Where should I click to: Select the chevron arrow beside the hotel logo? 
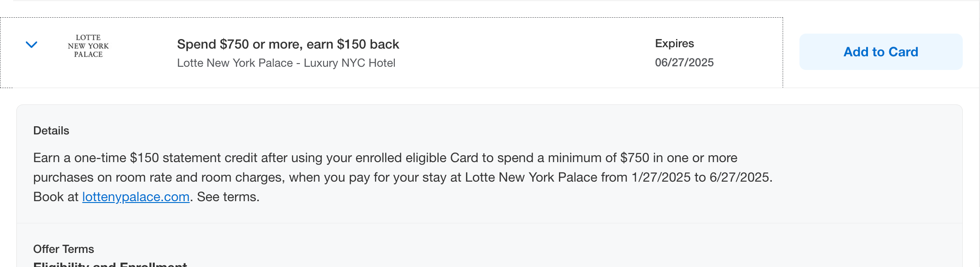click(x=31, y=45)
